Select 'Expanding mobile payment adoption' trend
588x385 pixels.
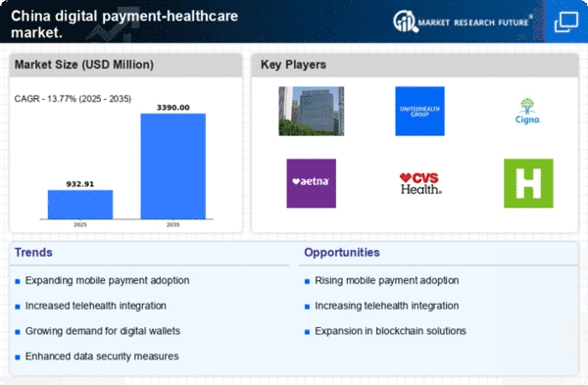point(107,280)
